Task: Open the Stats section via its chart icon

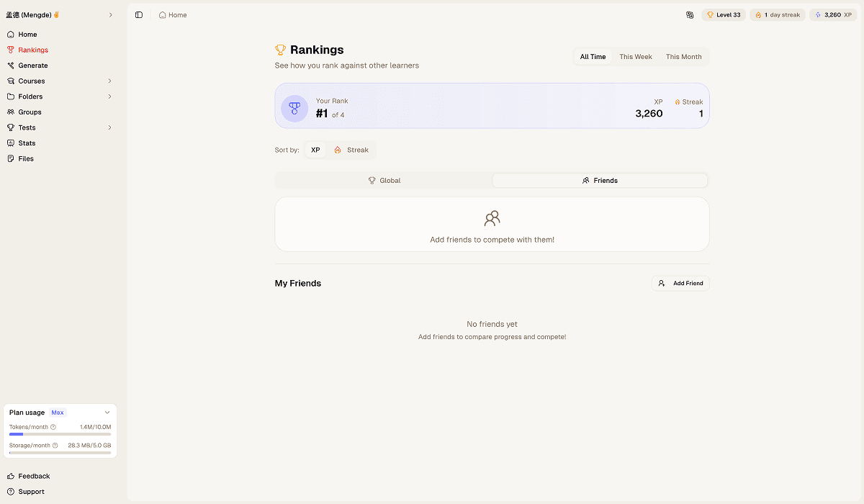Action: pyautogui.click(x=10, y=143)
